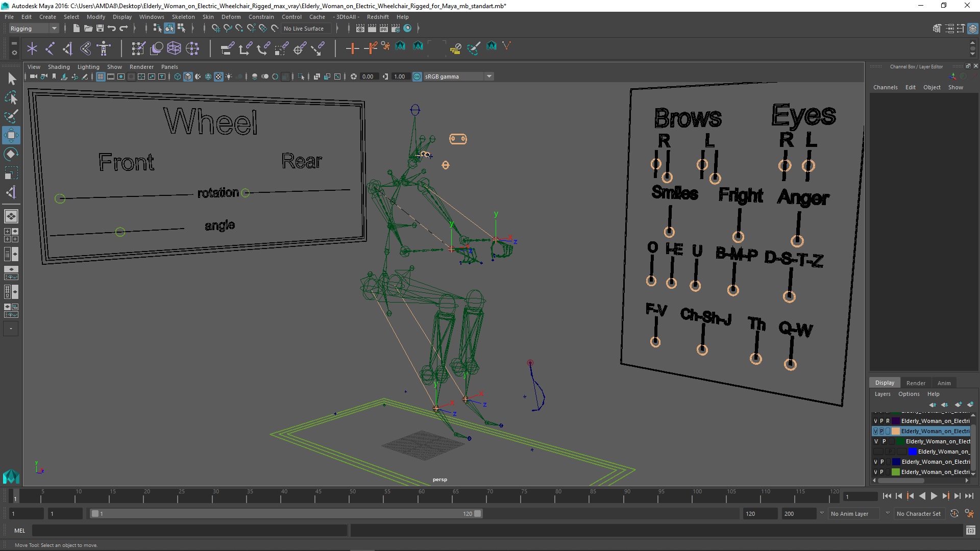Select the Create Joints tool

point(50,48)
